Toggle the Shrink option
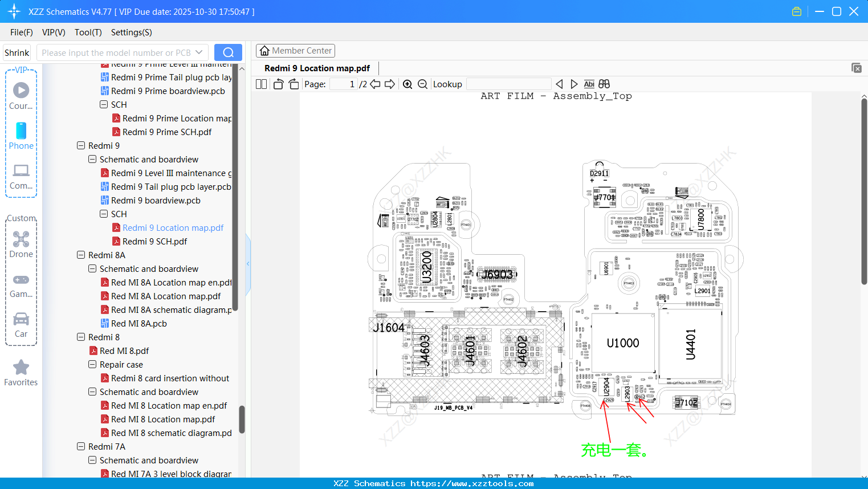 pos(17,52)
